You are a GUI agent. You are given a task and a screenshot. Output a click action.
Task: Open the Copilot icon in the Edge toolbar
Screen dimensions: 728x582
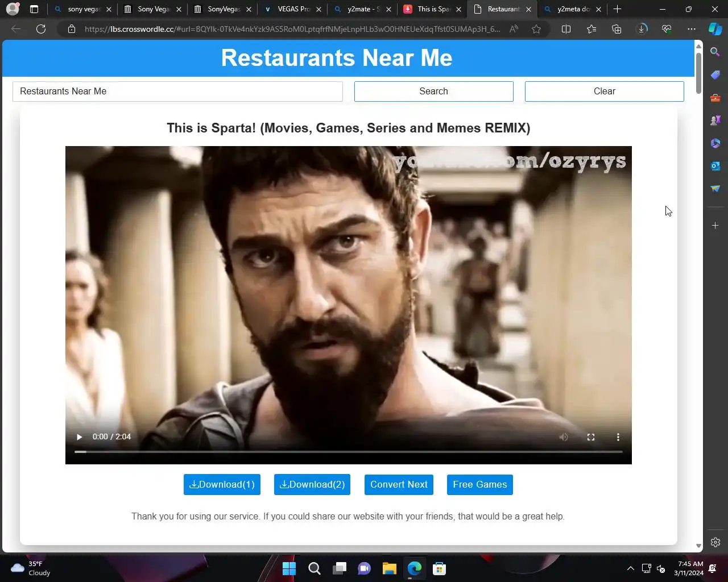click(x=715, y=29)
